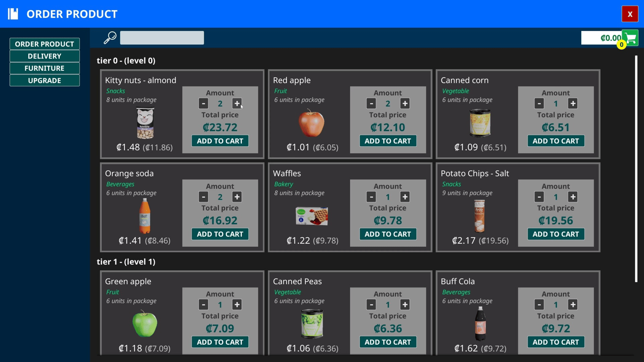Click the product list vertical scrollbar
Image resolution: width=644 pixels, height=362 pixels.
point(636,169)
